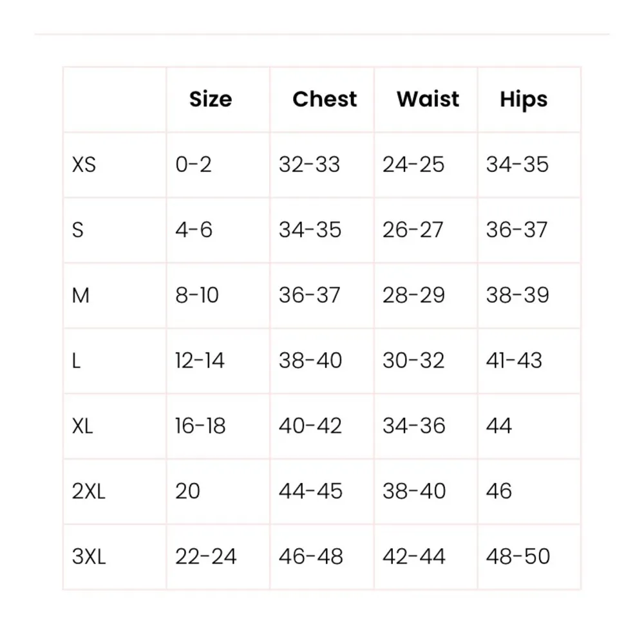Click the Size column header

[211, 99]
